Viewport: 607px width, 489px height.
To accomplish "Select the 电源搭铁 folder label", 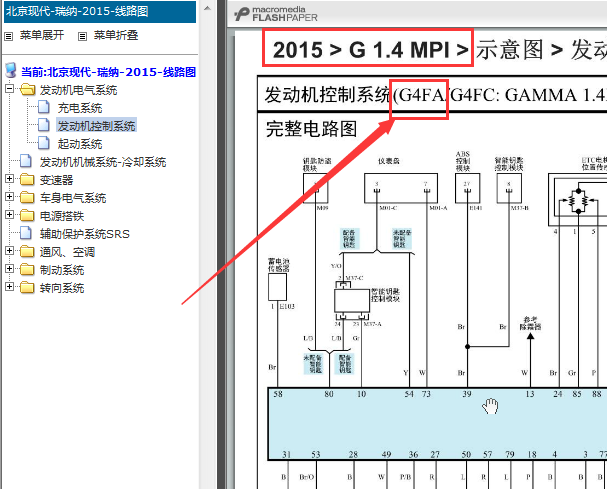I will coord(62,216).
